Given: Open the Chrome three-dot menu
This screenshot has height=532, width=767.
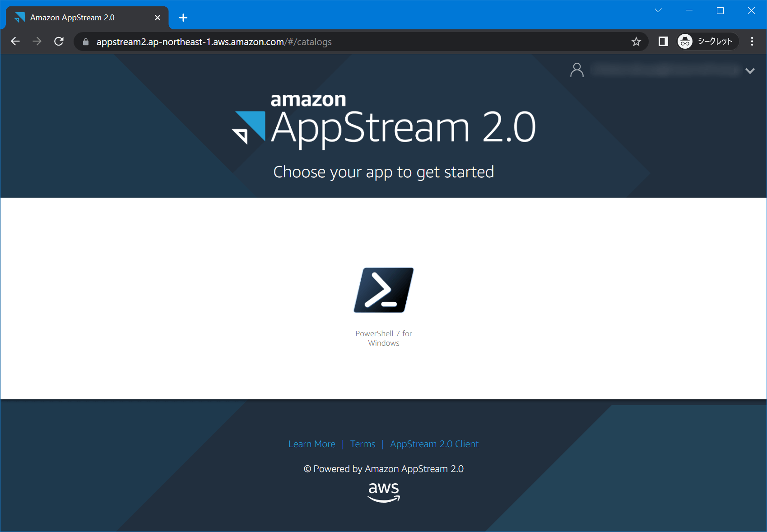Looking at the screenshot, I should point(752,42).
